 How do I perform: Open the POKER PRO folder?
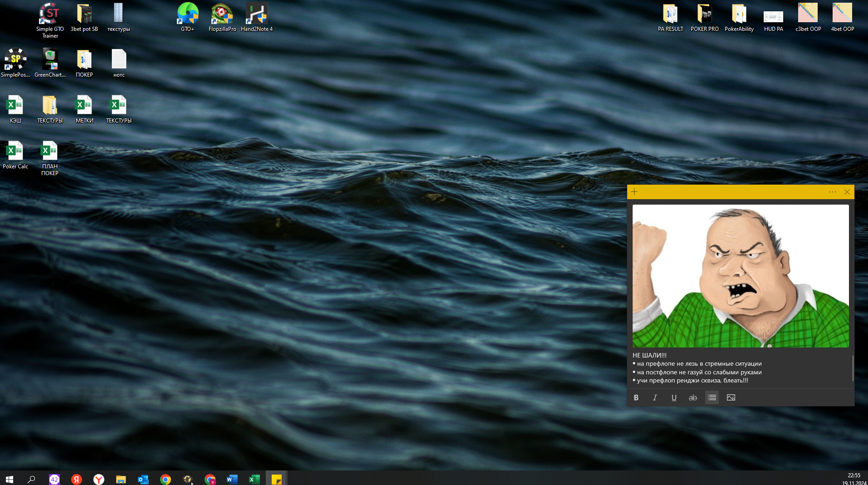(x=705, y=17)
